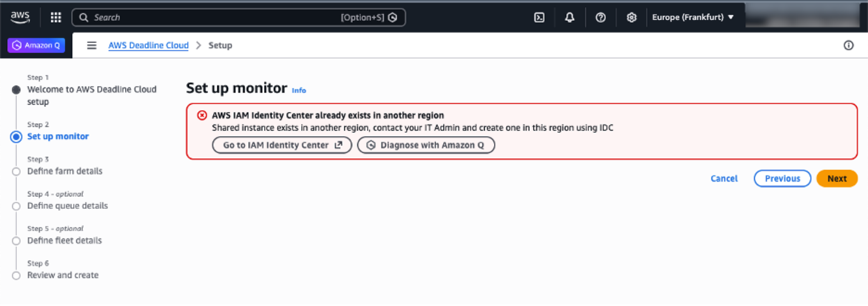The height and width of the screenshot is (306, 868).
Task: Open the services grid menu icon
Action: coord(56,18)
